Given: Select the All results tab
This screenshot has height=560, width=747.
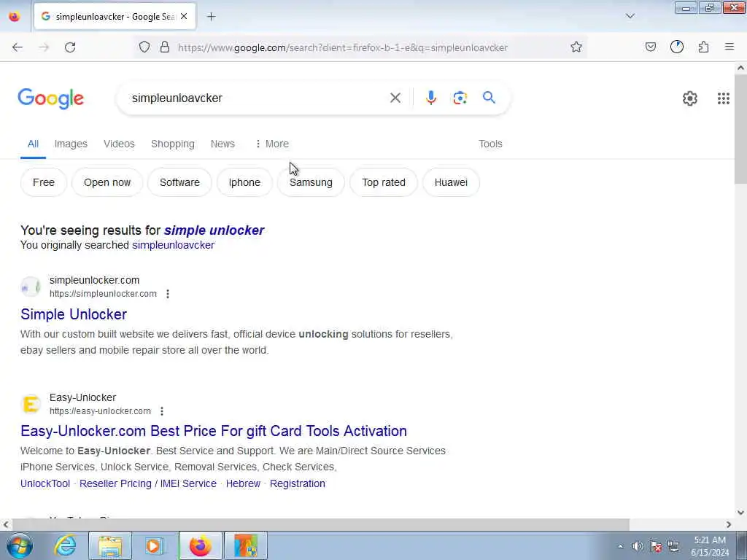Looking at the screenshot, I should click(x=33, y=144).
